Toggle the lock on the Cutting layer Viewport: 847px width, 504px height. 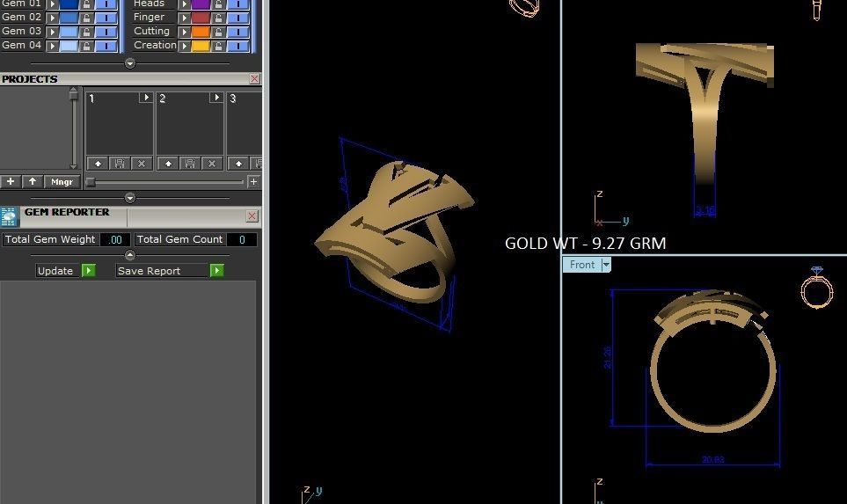click(x=218, y=32)
